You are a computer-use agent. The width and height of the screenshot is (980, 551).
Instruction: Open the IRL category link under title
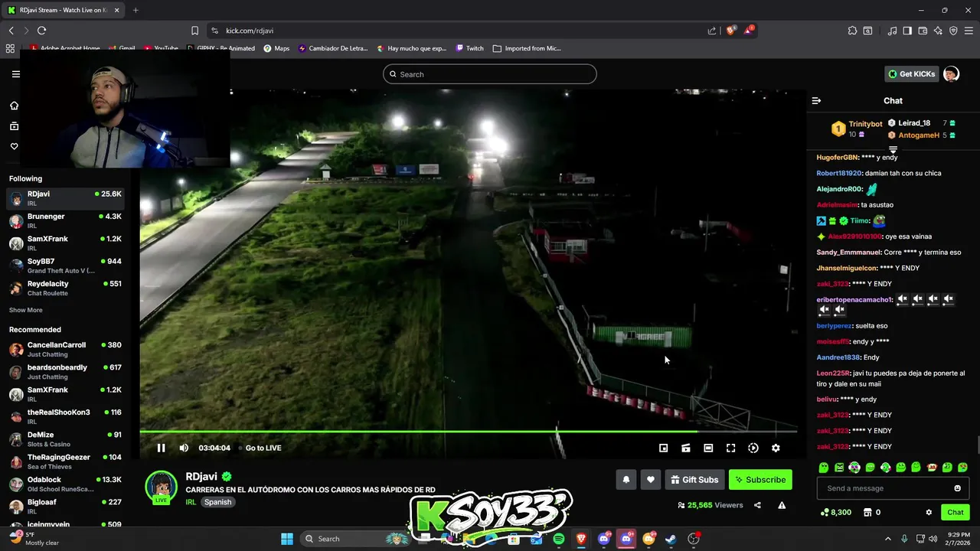[x=191, y=502]
